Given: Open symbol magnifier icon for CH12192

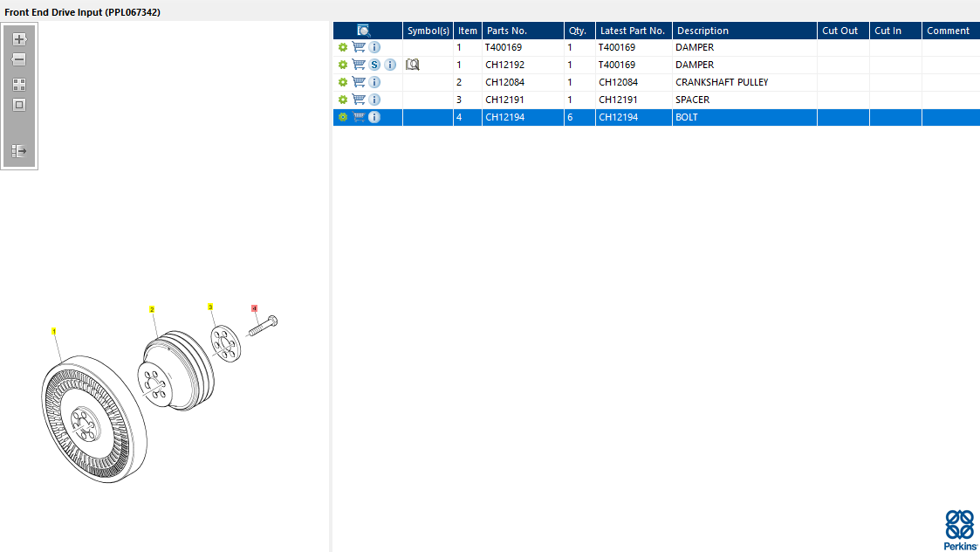Looking at the screenshot, I should pos(413,65).
